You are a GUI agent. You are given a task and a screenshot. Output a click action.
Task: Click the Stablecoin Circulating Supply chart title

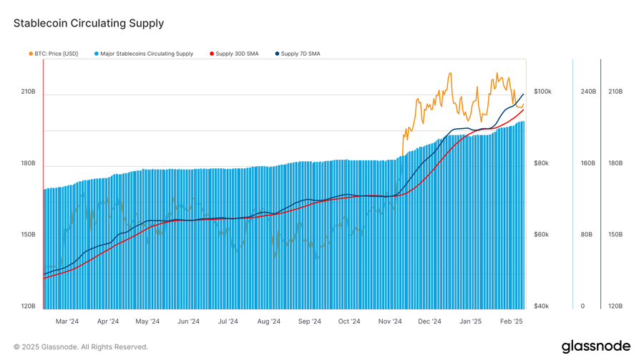click(x=89, y=23)
